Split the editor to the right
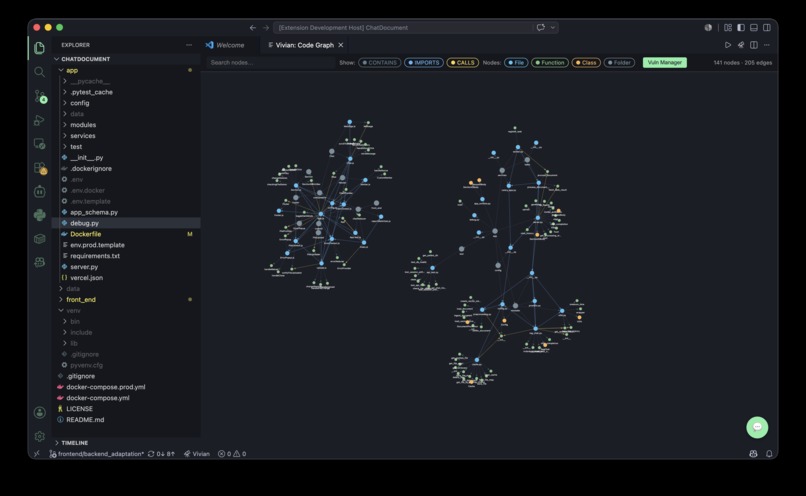Screen dimensions: 806x496 pos(754,45)
